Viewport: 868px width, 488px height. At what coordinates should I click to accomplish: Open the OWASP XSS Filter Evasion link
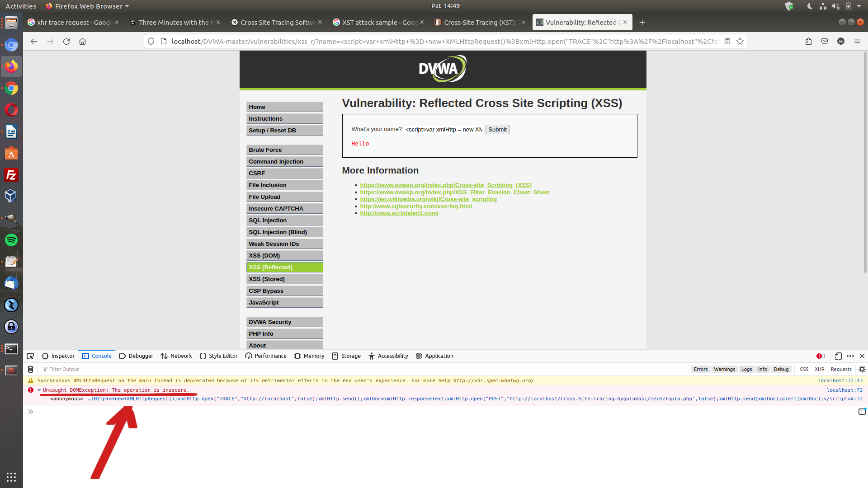pyautogui.click(x=454, y=192)
